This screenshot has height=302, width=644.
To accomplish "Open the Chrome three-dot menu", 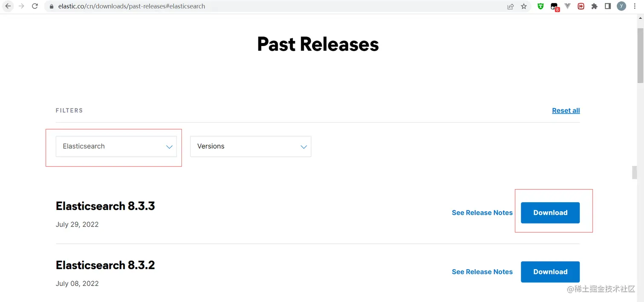I will [635, 6].
